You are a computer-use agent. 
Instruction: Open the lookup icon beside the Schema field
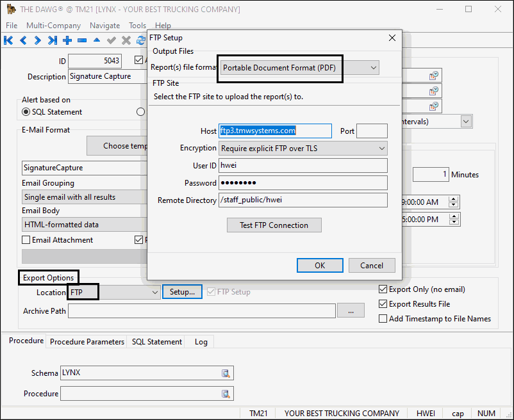[x=226, y=373]
